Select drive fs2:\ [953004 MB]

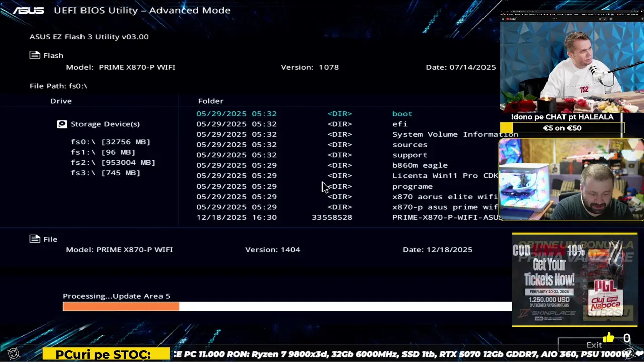click(x=113, y=162)
